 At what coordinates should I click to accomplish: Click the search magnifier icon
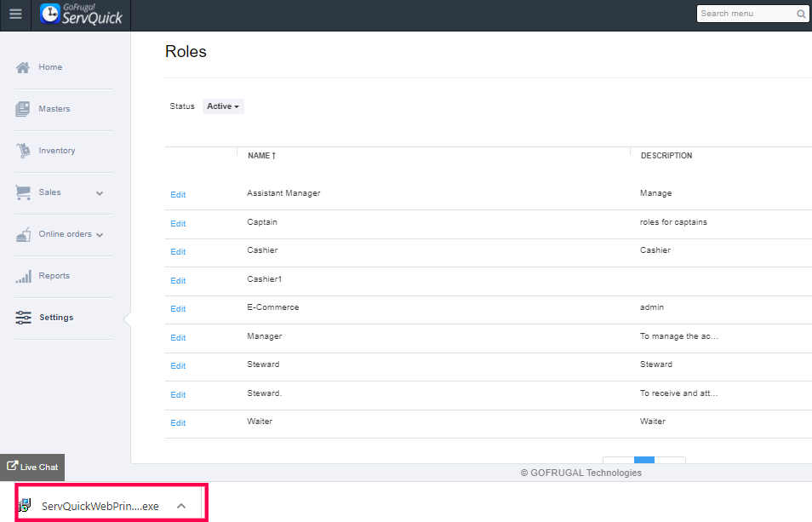click(x=801, y=14)
